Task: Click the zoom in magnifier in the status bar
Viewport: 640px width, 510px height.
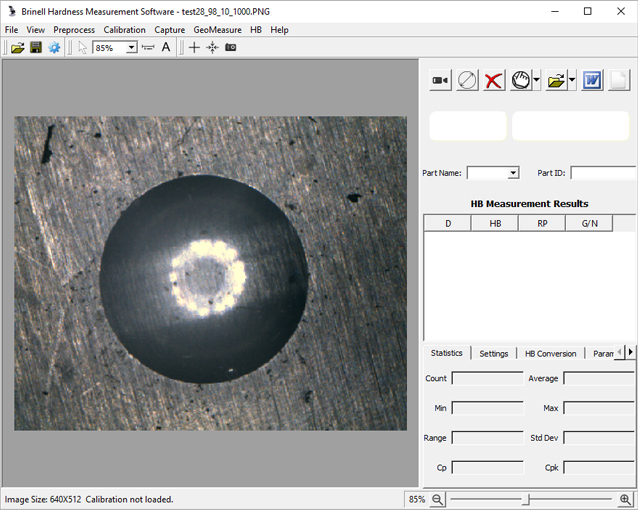Action: point(626,499)
